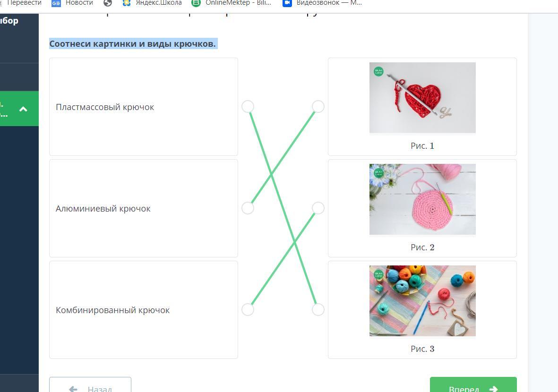Select connector circle beside Рис. 1
The height and width of the screenshot is (392, 558).
point(318,106)
